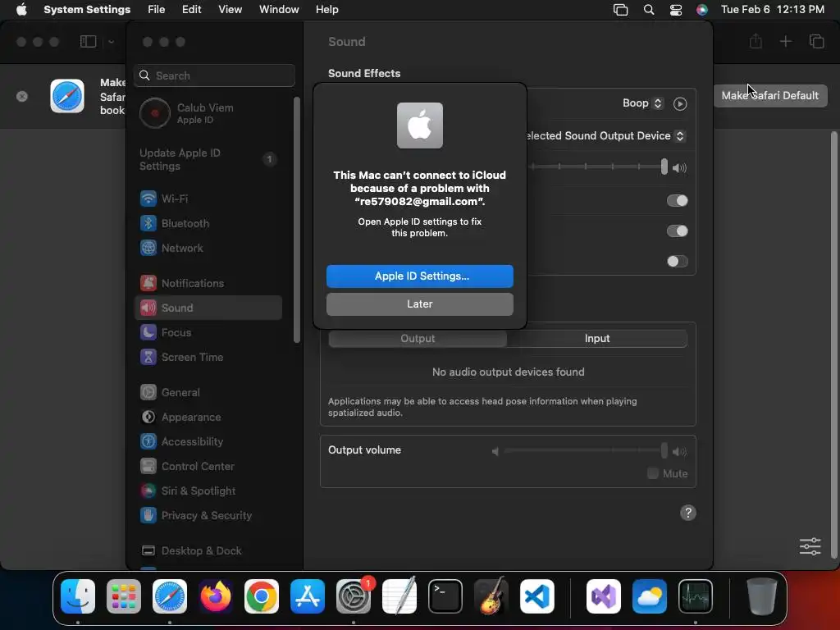Show Safari tab overview
Screen dimensions: 840x630
[816, 41]
